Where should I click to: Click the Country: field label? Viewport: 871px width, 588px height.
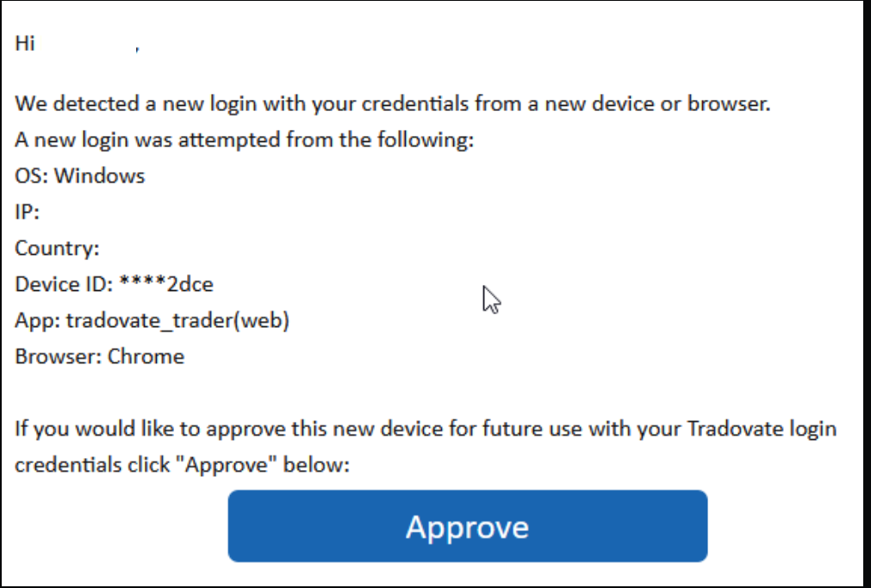click(x=57, y=248)
